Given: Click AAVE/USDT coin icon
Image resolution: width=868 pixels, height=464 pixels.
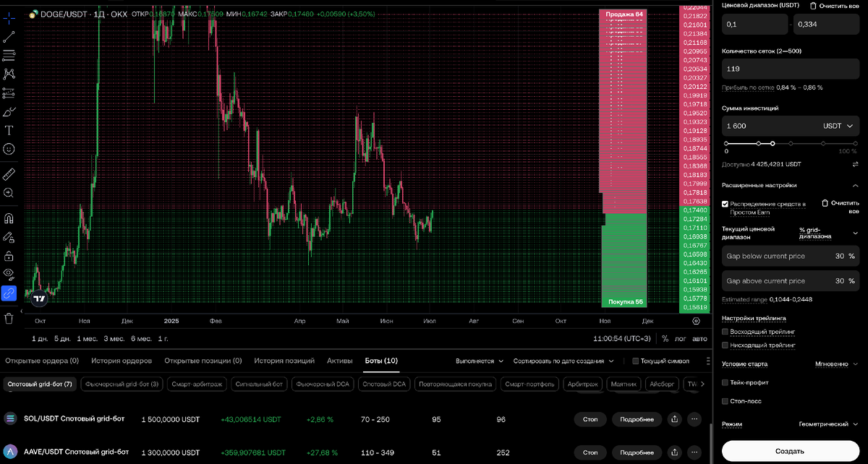Looking at the screenshot, I should pyautogui.click(x=11, y=452).
